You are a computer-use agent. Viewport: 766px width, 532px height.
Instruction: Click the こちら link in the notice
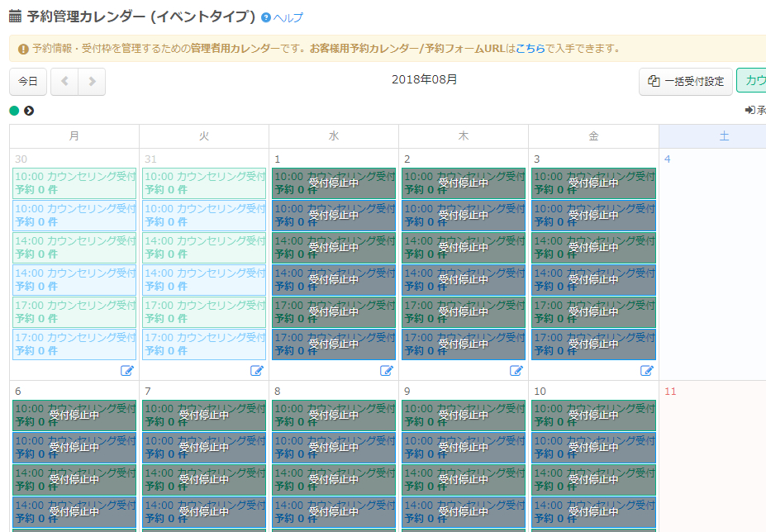530,49
